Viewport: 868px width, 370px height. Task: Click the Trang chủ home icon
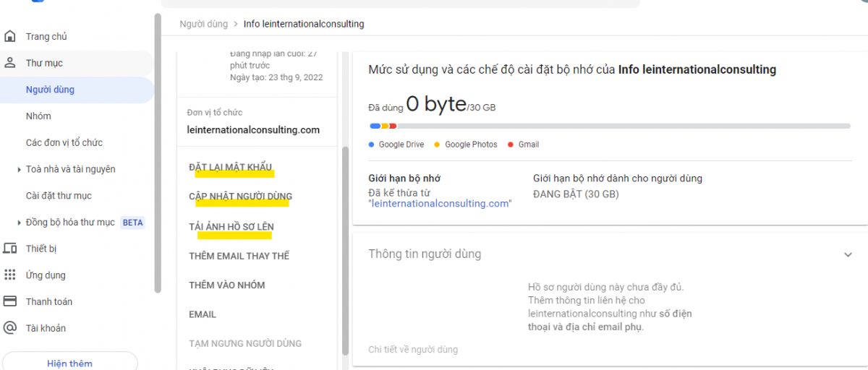click(10, 36)
